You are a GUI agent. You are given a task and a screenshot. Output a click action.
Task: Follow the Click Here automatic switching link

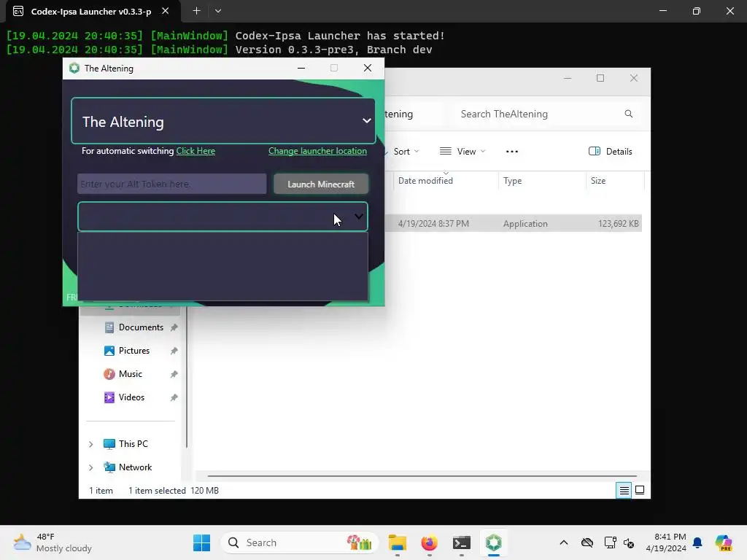(196, 151)
